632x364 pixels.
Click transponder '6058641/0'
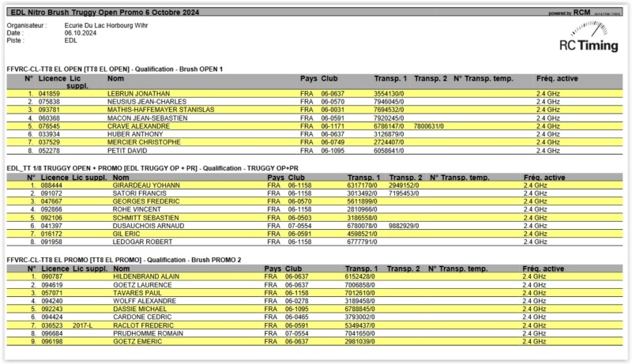click(x=389, y=151)
